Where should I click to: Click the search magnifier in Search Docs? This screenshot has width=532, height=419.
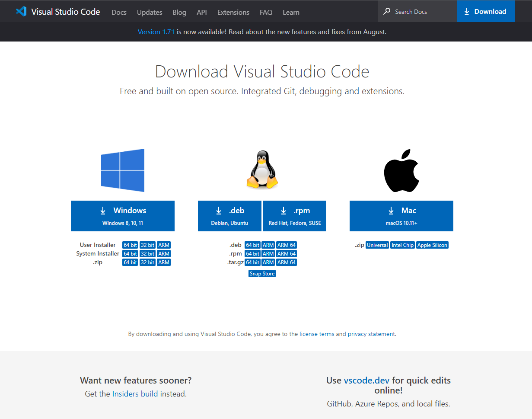[x=386, y=11]
